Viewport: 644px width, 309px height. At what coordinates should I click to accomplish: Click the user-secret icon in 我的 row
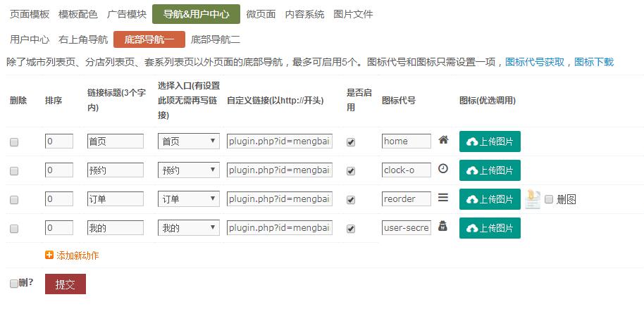[x=443, y=227]
